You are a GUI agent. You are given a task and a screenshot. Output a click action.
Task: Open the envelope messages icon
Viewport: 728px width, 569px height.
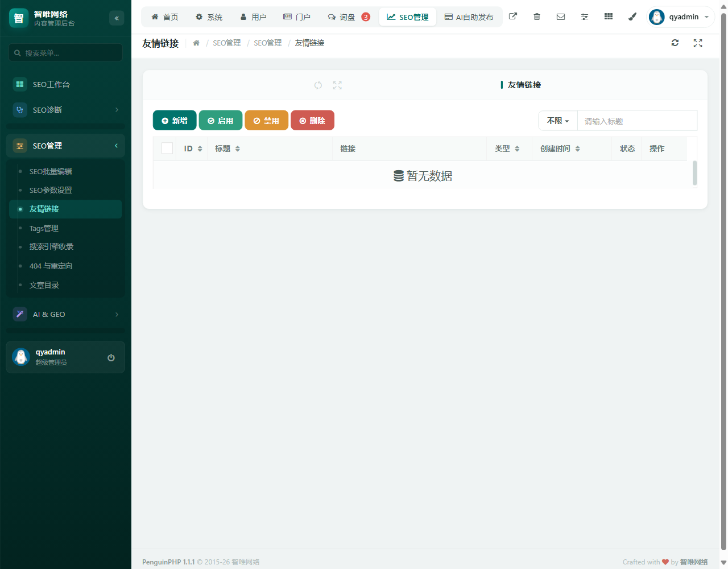pos(561,17)
